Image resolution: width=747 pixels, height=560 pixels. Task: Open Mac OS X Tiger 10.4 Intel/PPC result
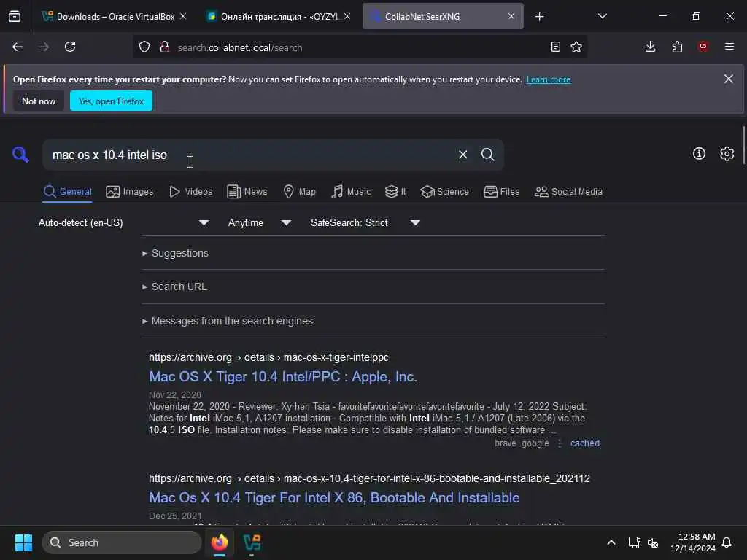[x=283, y=377]
